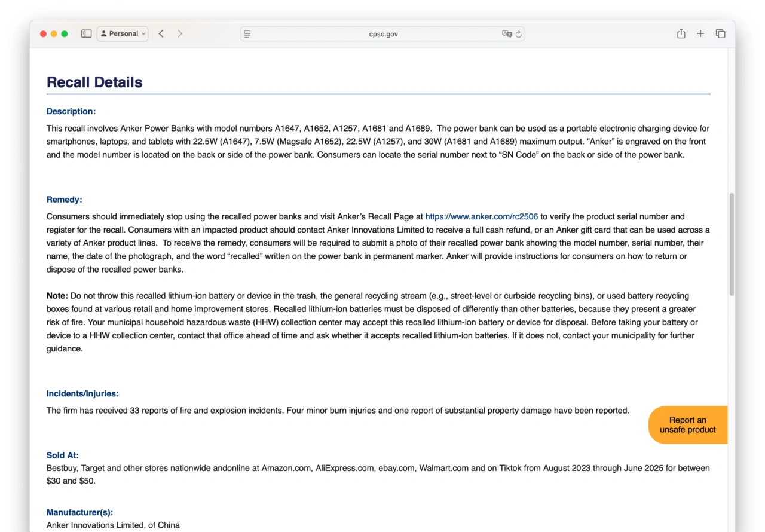This screenshot has width=765, height=532.
Task: Click the translate page icon
Action: [x=507, y=34]
